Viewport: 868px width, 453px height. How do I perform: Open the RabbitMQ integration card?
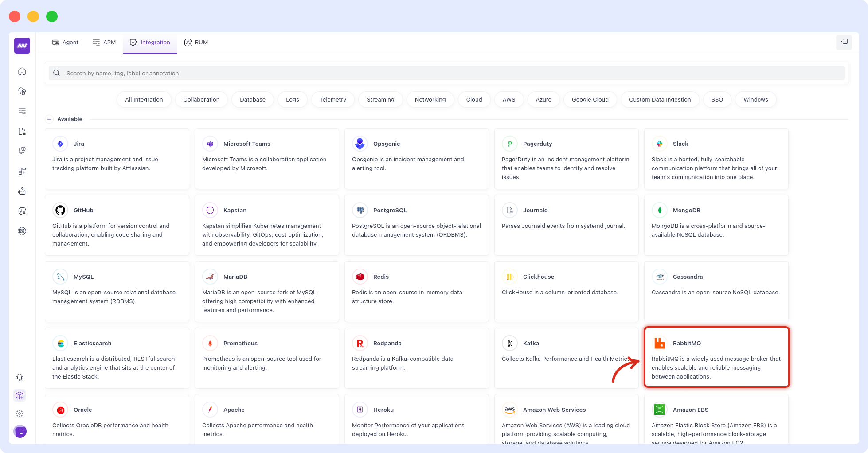point(716,358)
